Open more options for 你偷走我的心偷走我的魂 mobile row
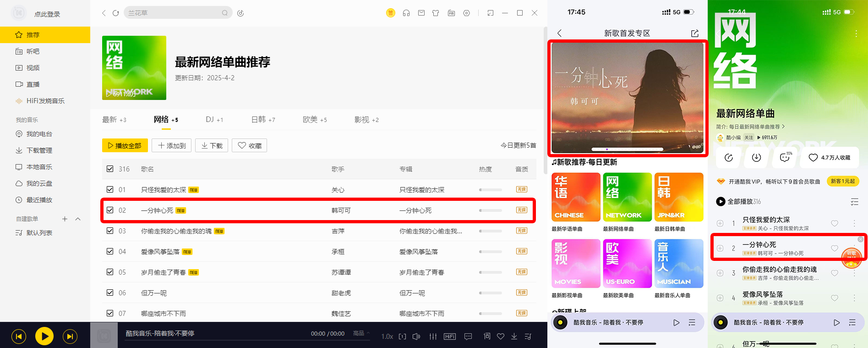 854,273
